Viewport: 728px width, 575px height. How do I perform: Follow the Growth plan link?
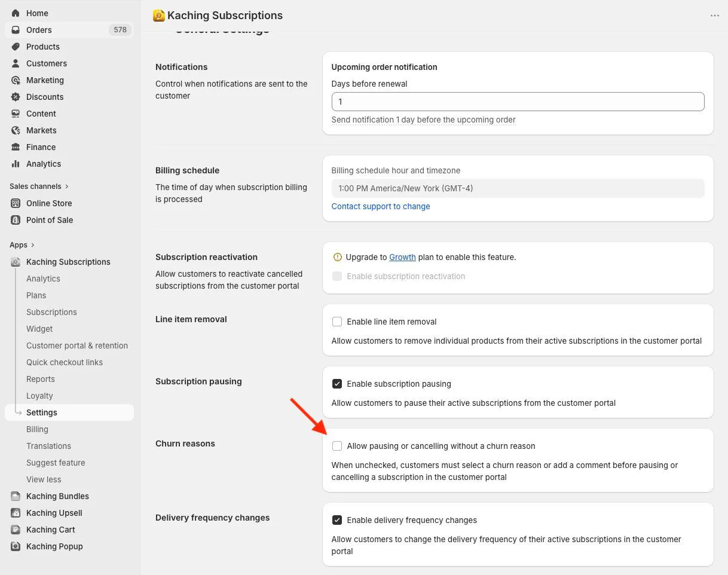[402, 257]
